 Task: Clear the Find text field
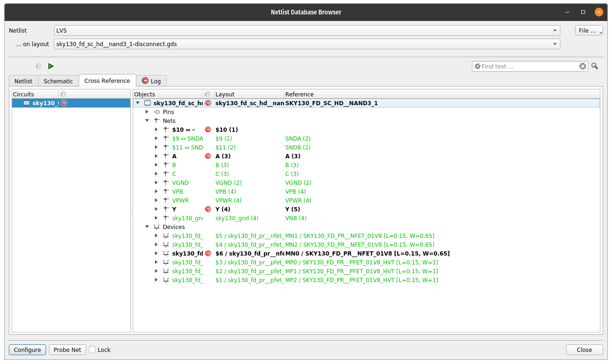pos(583,66)
